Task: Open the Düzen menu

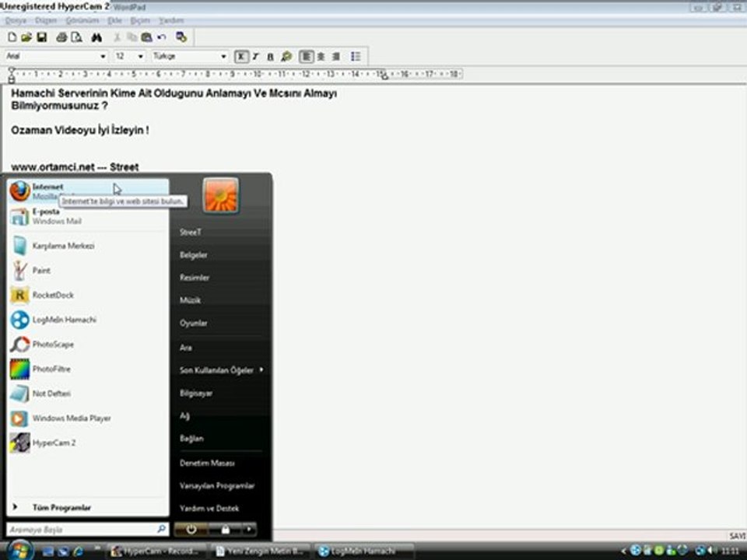Action: (x=46, y=20)
